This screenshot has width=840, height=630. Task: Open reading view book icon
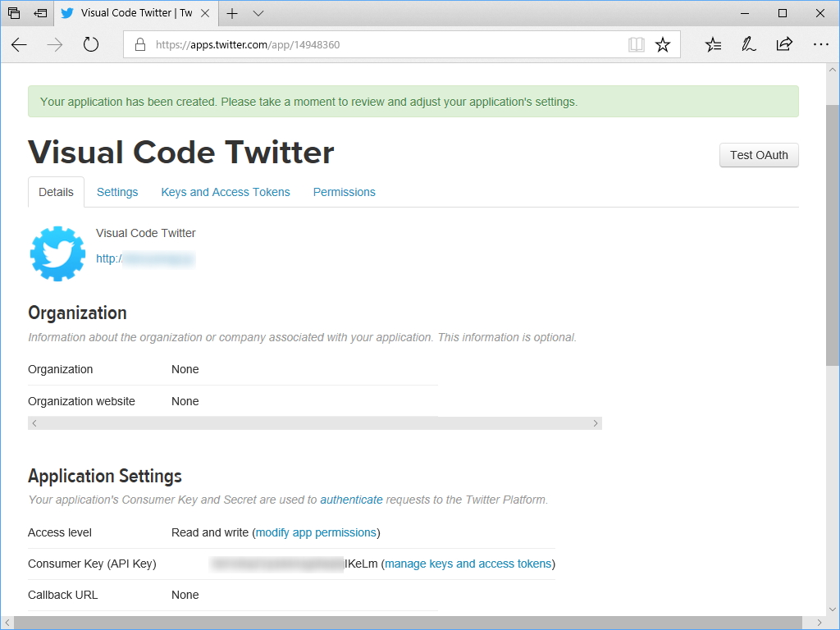tap(637, 44)
